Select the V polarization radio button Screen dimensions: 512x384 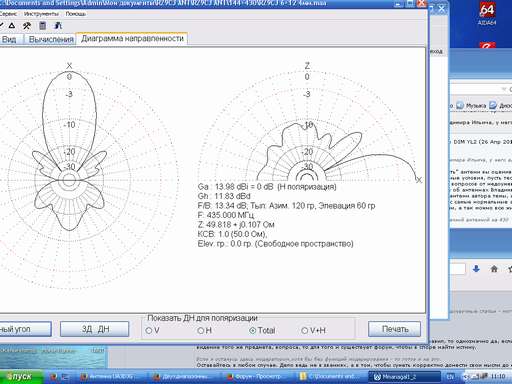pyautogui.click(x=149, y=330)
